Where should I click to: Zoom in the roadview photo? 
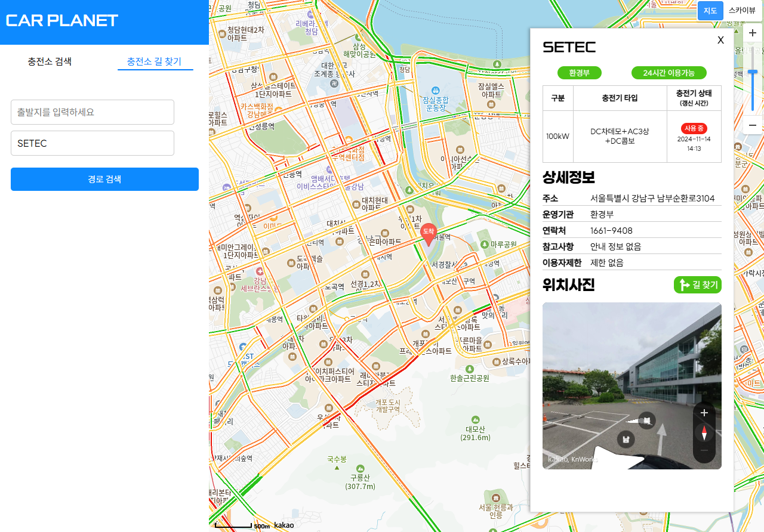click(704, 413)
